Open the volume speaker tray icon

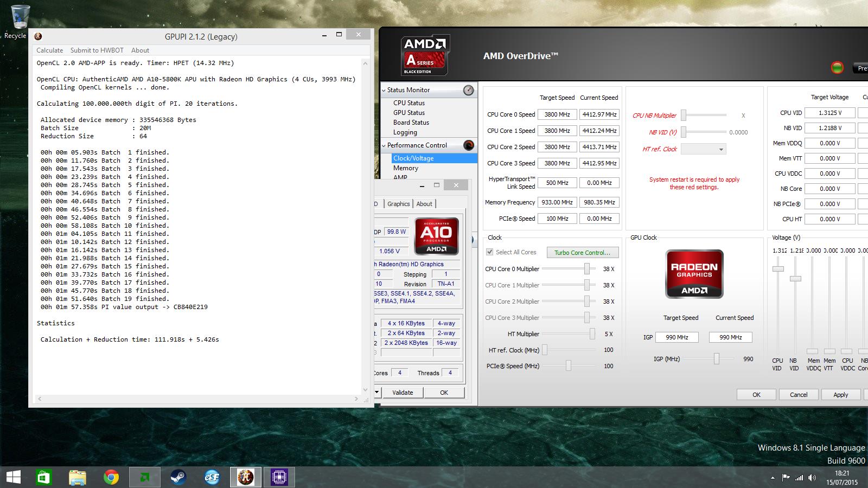point(812,478)
